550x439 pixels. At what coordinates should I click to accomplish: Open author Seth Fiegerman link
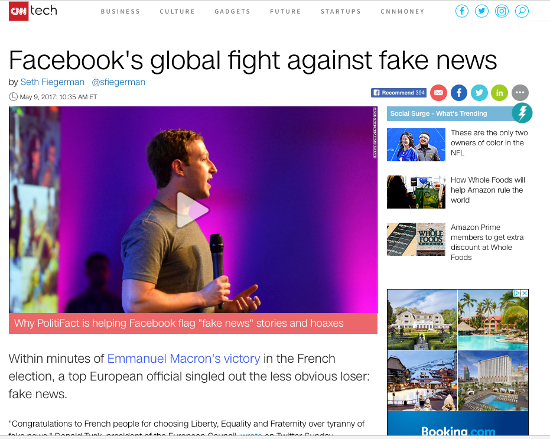[52, 82]
